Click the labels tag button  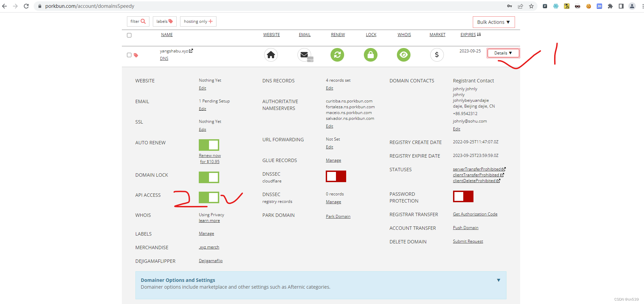coord(165,21)
